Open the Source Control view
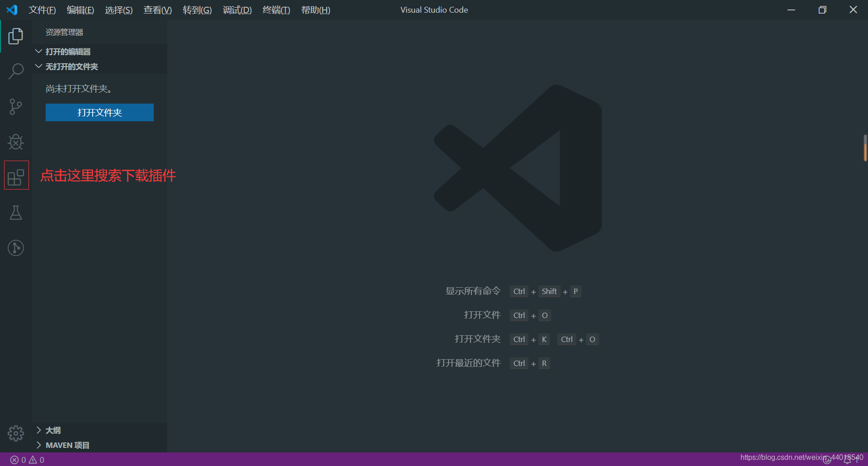Viewport: 868px width, 466px height. click(x=16, y=107)
